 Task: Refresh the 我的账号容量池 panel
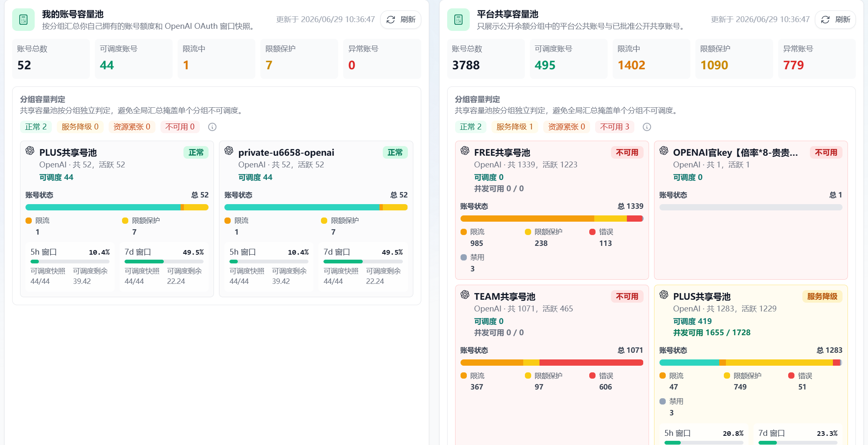pos(401,20)
